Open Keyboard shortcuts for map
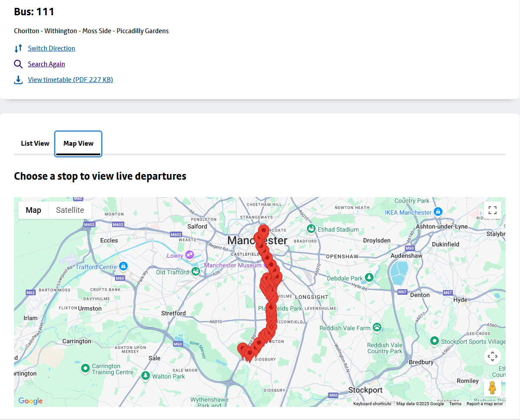This screenshot has height=420, width=520. point(372,404)
